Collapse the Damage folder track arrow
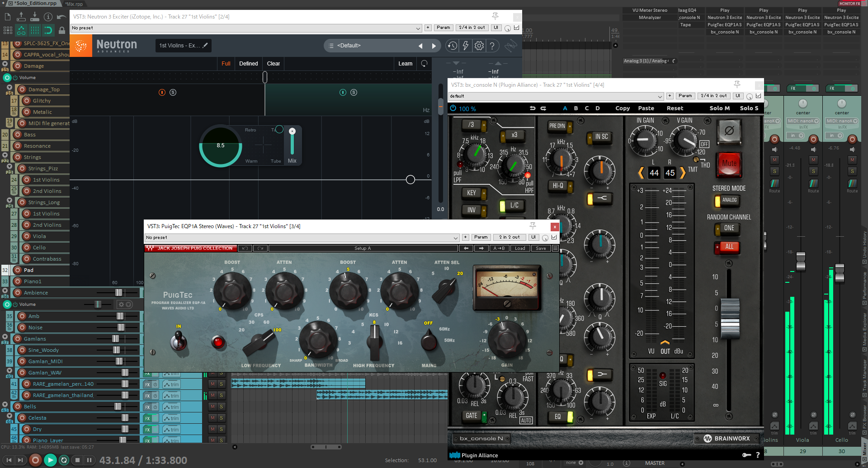The width and height of the screenshot is (868, 468). click(5, 64)
